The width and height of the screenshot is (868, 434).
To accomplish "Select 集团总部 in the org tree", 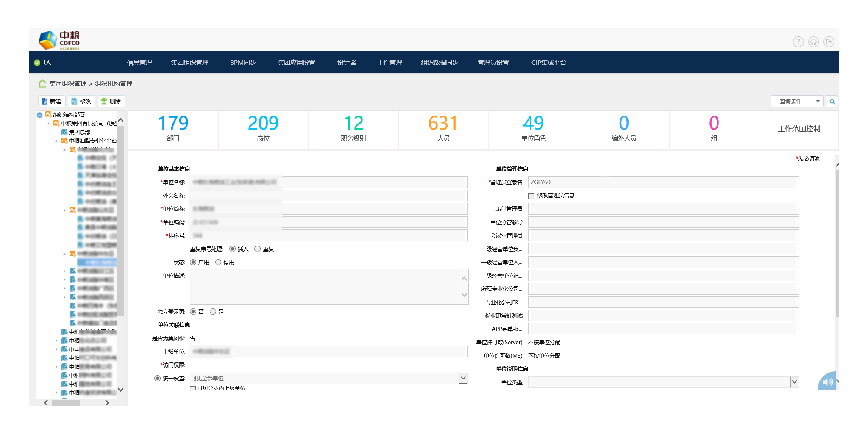I will [x=80, y=132].
